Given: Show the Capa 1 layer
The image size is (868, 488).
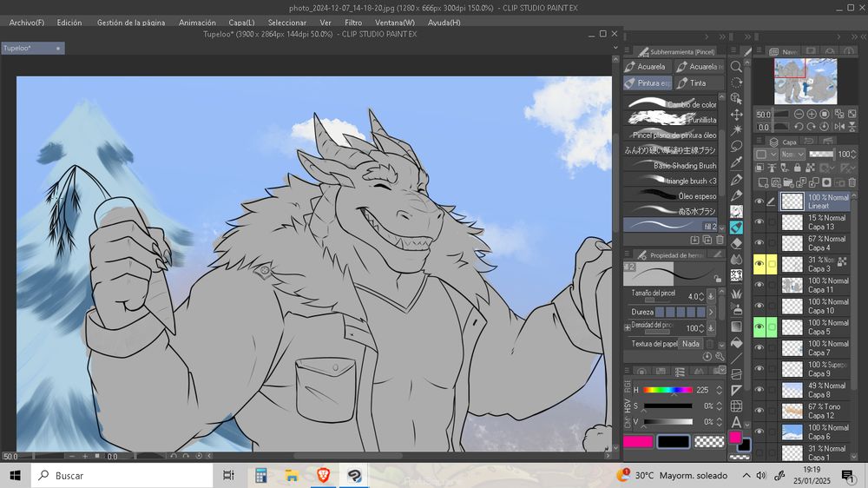Looking at the screenshot, I should coord(759,453).
